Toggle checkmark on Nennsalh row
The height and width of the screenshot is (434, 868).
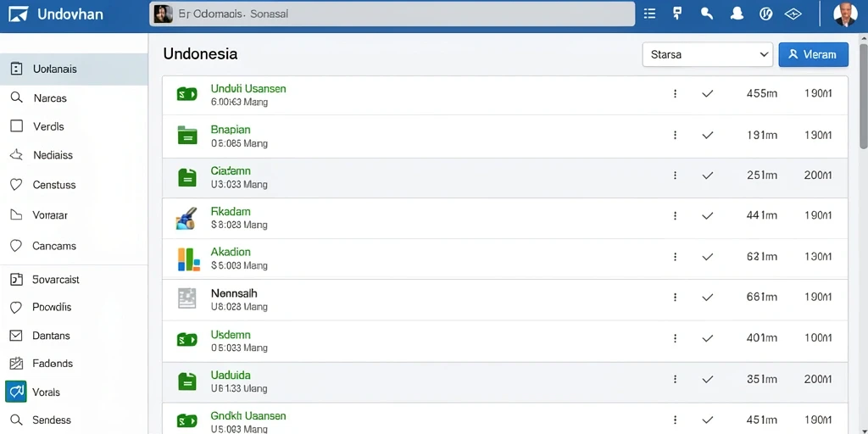(x=707, y=298)
